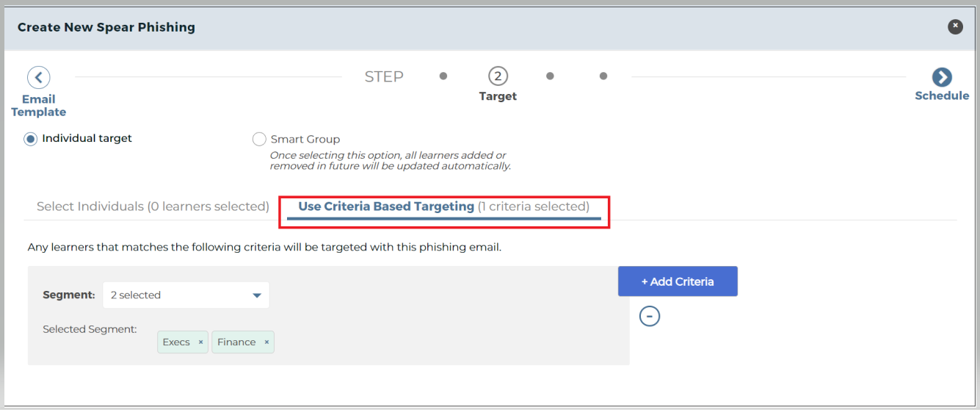Remove the Finance segment tag
The width and height of the screenshot is (980, 410).
coord(266,342)
